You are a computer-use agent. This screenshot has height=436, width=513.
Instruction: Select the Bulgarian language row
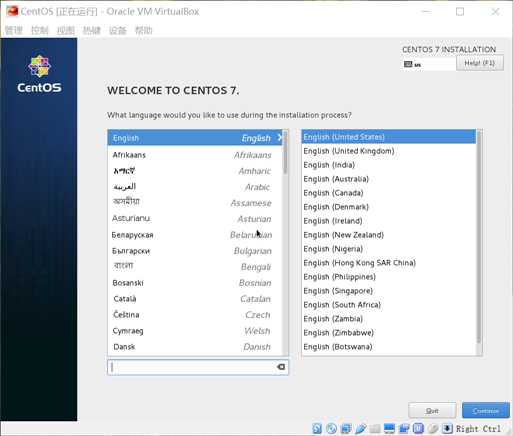point(195,251)
